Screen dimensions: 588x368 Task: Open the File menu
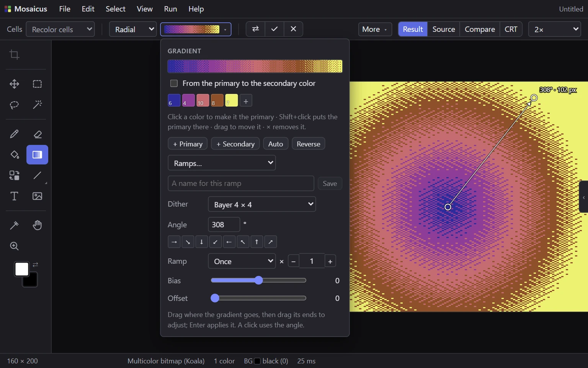pos(65,9)
